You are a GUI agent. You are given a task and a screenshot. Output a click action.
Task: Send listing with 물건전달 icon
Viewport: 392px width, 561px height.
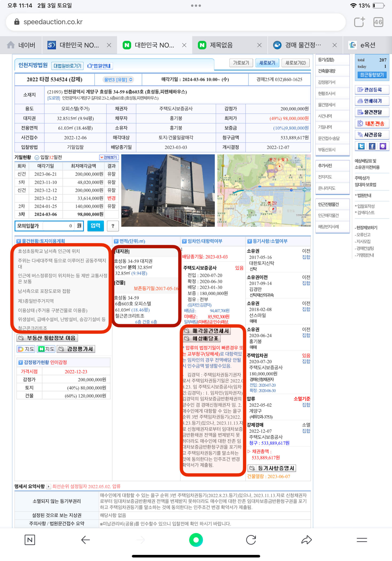[372, 112]
